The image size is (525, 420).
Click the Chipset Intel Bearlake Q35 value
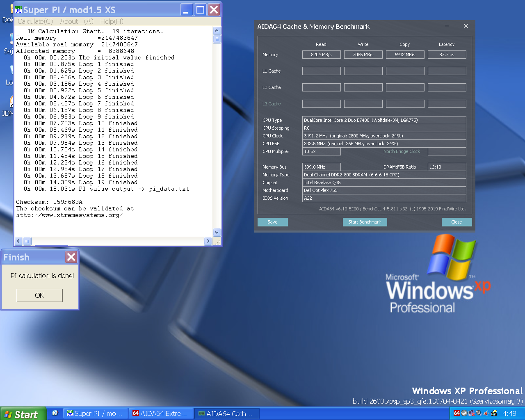[384, 183]
